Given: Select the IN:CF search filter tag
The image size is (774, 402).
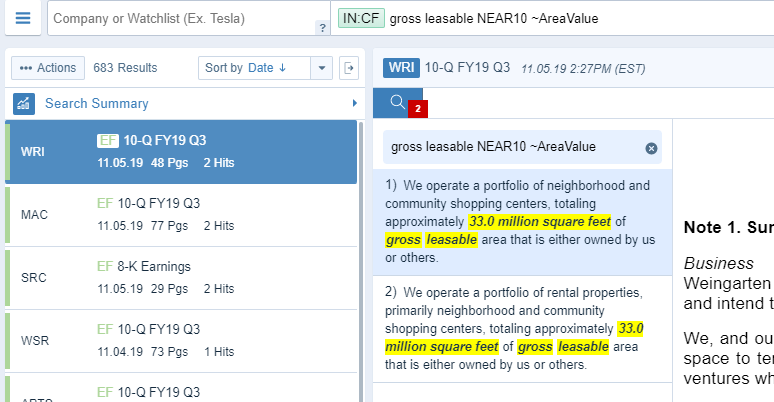Looking at the screenshot, I should (361, 18).
